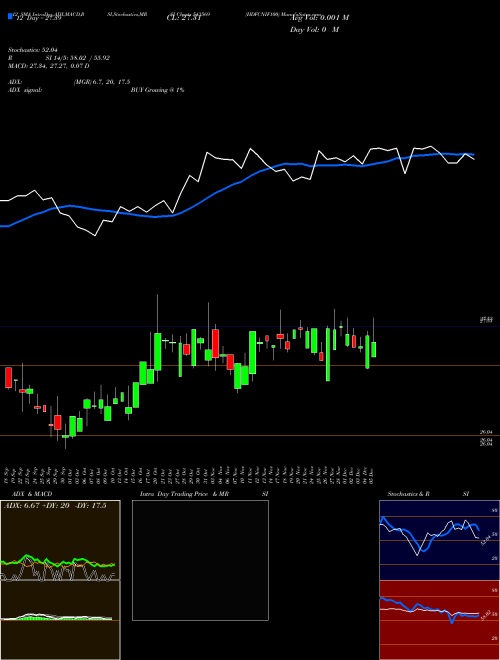500x660 pixels.
Task: Open the blue Stochastics mini chart
Action: [439, 540]
